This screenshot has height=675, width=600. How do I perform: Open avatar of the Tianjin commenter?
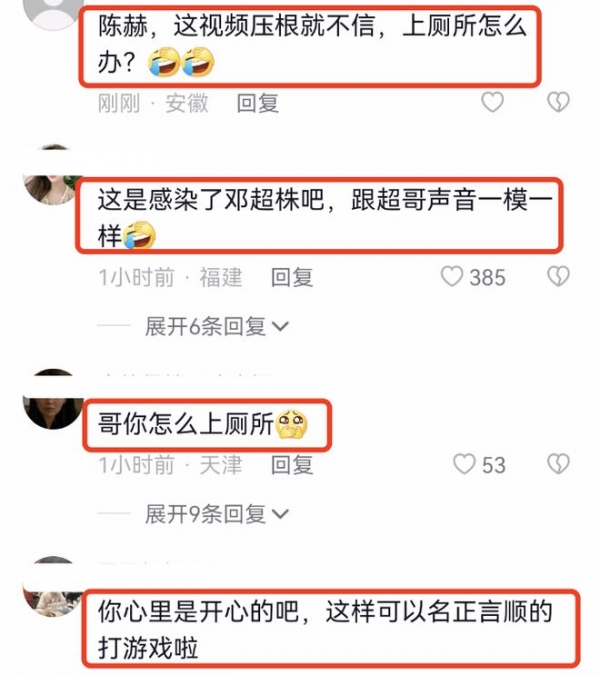click(53, 399)
